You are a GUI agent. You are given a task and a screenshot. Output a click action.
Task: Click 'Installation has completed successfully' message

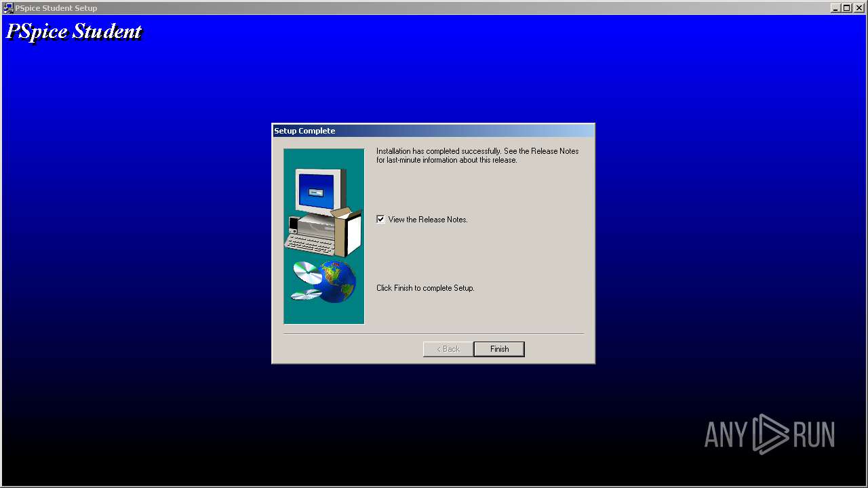tap(477, 155)
